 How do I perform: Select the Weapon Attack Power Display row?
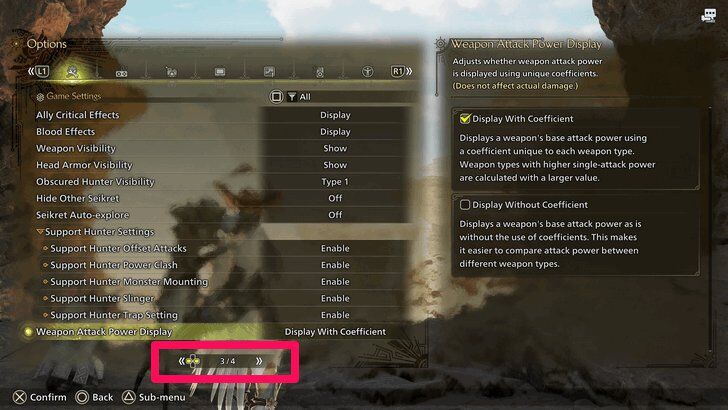point(214,332)
